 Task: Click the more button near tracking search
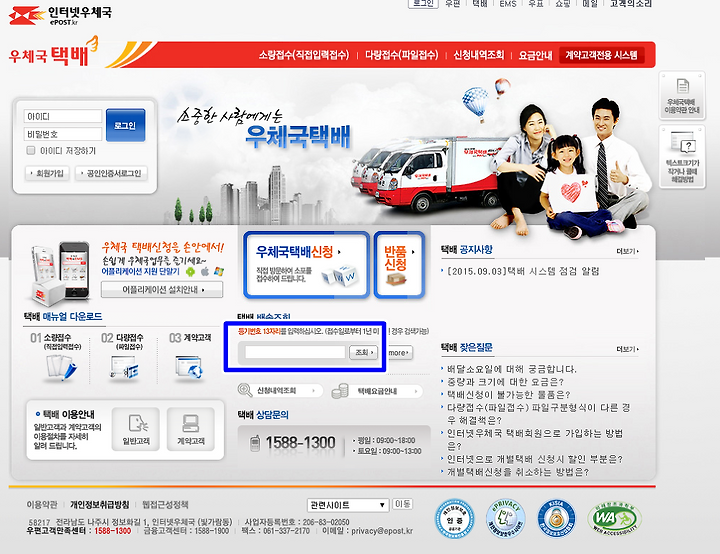pos(400,353)
